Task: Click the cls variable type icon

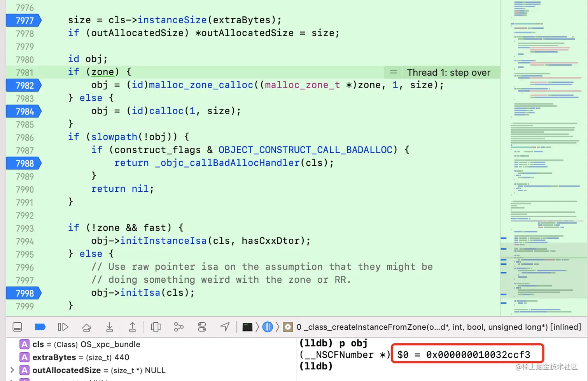Action: tap(24, 344)
